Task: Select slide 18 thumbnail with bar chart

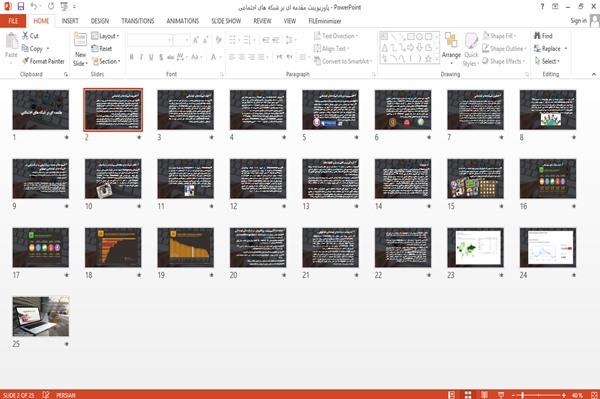Action: (x=113, y=248)
